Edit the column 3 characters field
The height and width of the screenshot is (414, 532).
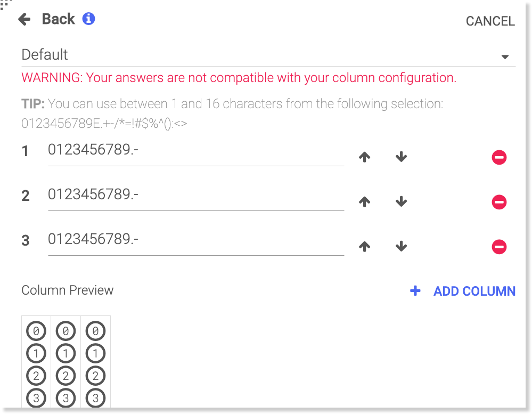click(195, 240)
